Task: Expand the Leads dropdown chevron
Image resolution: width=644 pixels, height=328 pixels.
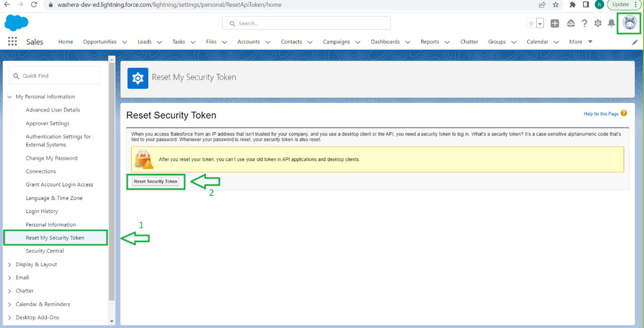Action: (159, 42)
